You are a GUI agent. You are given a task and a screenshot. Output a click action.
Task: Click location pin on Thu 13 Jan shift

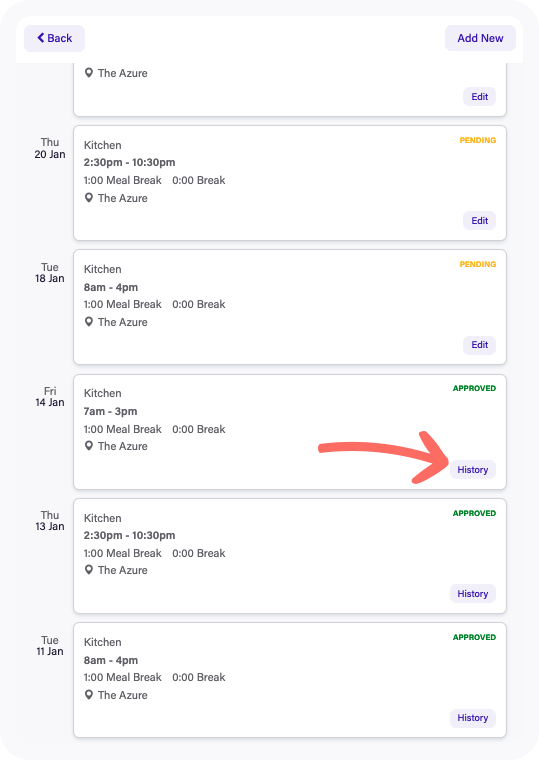tap(89, 570)
